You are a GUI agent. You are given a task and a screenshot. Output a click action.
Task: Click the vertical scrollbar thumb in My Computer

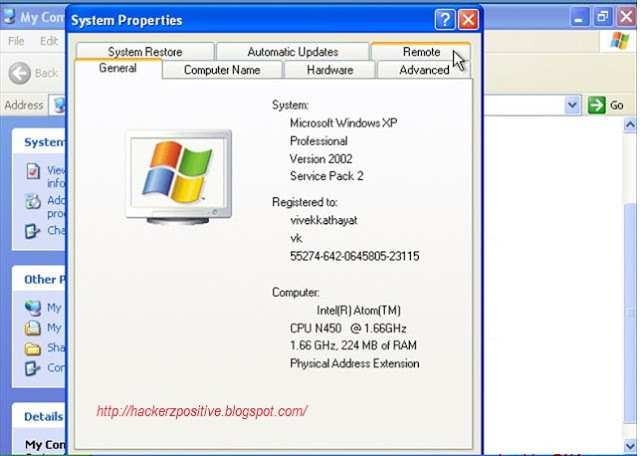(x=629, y=312)
